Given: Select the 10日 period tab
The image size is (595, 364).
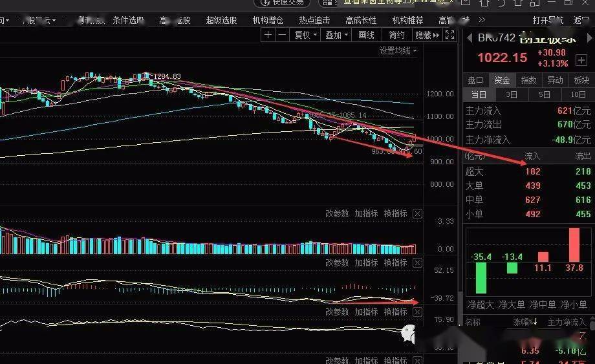Looking at the screenshot, I should pos(578,94).
